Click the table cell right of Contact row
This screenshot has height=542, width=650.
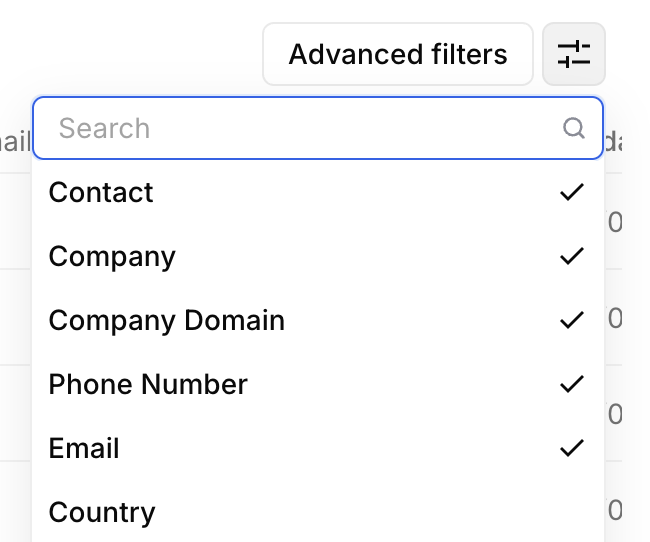click(x=615, y=222)
